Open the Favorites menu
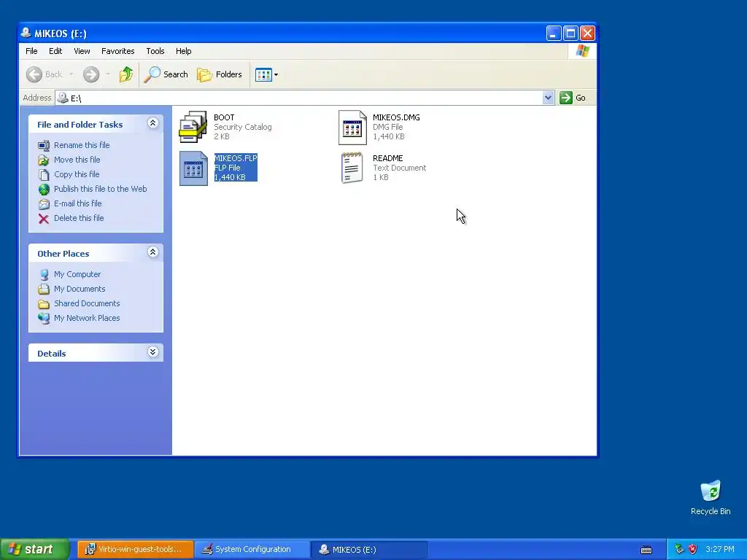The width and height of the screenshot is (747, 560). [117, 51]
